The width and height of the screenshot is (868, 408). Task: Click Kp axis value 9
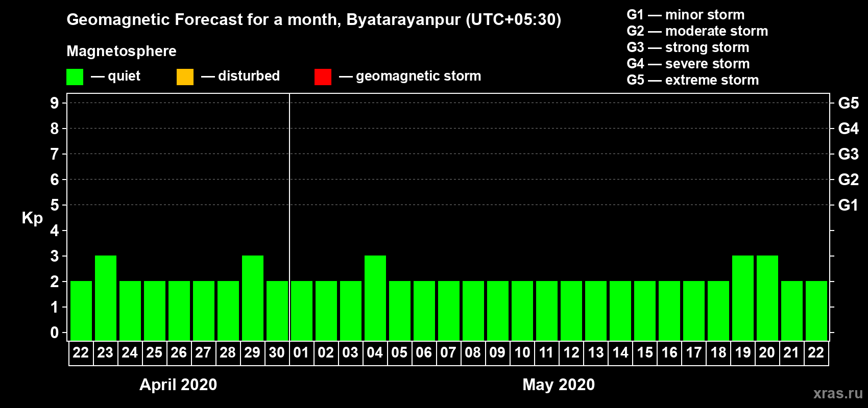(55, 103)
